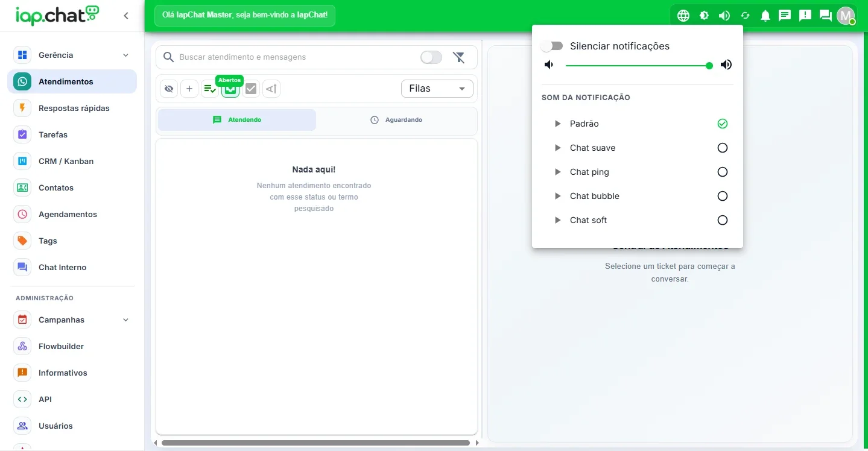Open CRM / Kanban in the sidebar

coord(72,161)
